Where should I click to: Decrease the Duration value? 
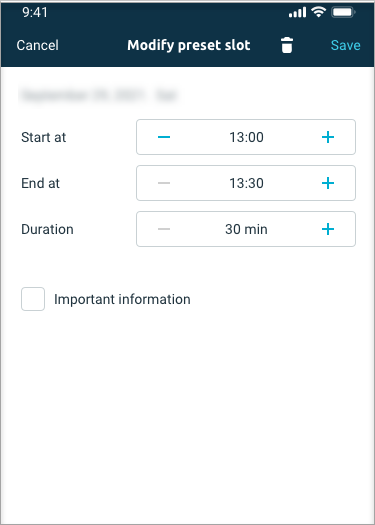click(x=164, y=229)
